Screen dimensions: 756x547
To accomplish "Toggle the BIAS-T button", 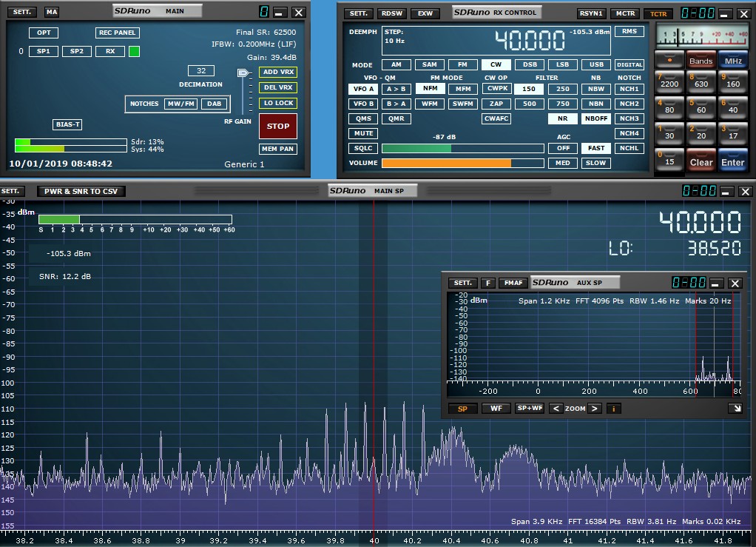I will click(67, 124).
